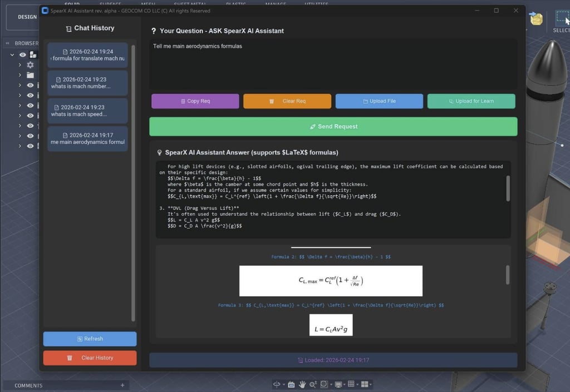Open Display Settings dropdown arrow

pos(345,384)
